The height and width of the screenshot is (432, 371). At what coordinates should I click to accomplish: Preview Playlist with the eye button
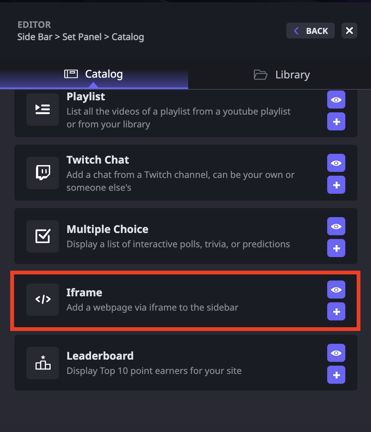click(336, 100)
